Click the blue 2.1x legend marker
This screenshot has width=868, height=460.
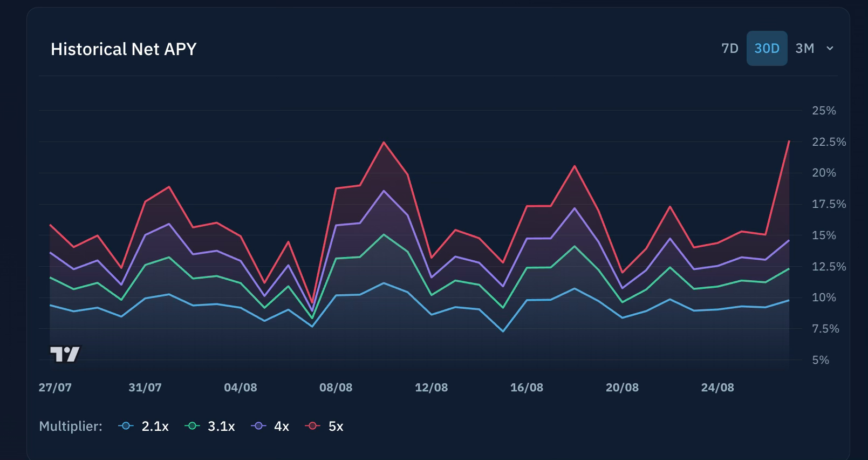click(126, 426)
